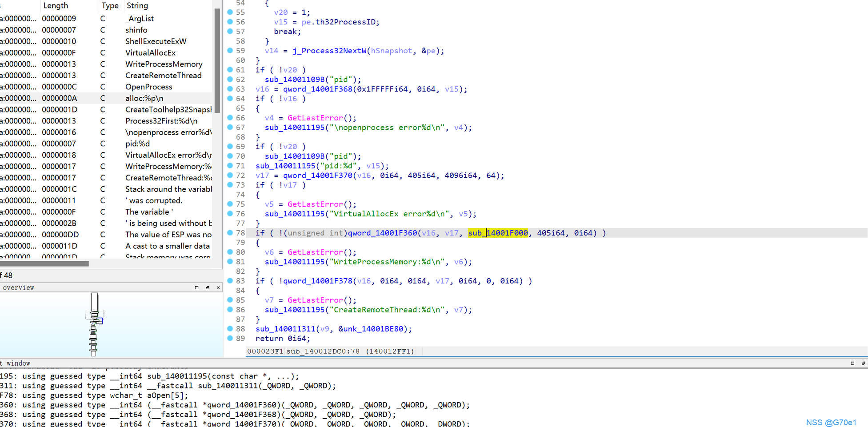The image size is (868, 427).
Task: Click the sub_140012DC0:78 status bar address
Action: coord(323,351)
